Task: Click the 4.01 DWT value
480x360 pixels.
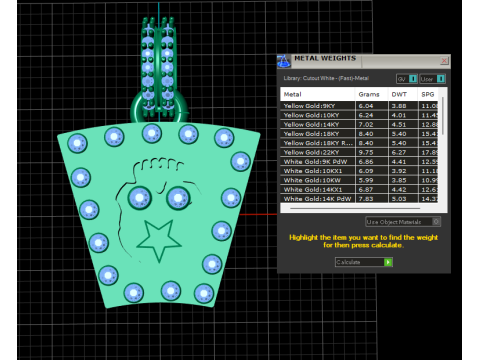Action: point(399,115)
